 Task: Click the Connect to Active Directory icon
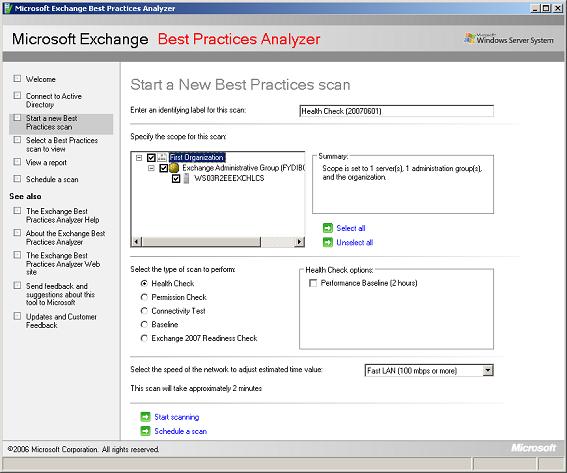17,95
